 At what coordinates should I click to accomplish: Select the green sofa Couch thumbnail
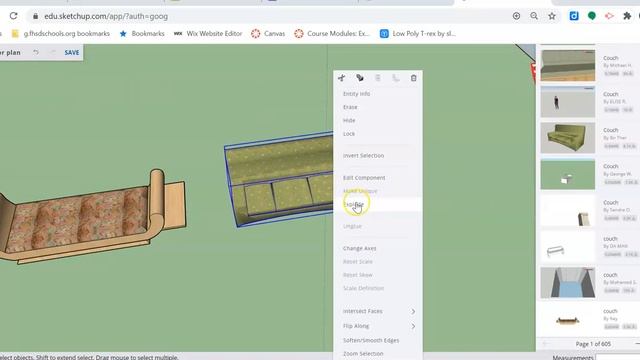[568, 138]
